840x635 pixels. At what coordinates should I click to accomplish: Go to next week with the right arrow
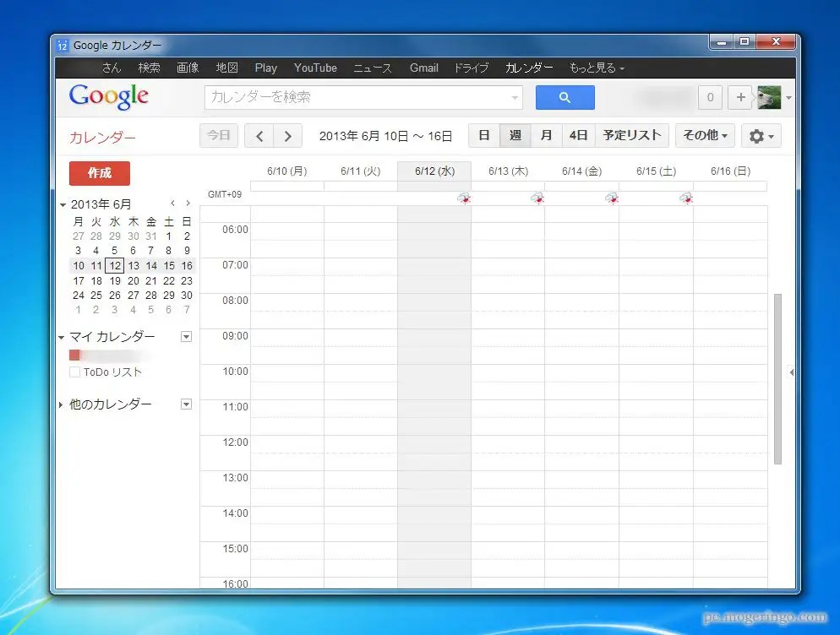287,135
